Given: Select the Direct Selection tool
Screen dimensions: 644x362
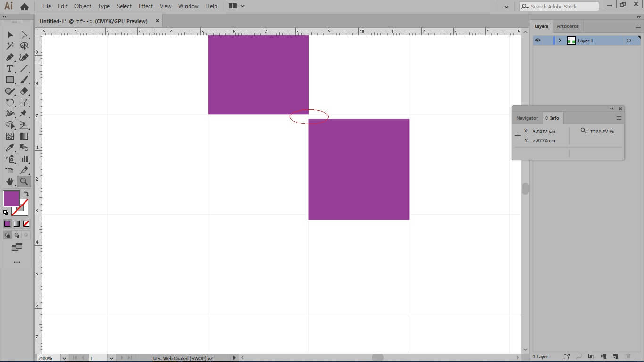Looking at the screenshot, I should pos(24,35).
